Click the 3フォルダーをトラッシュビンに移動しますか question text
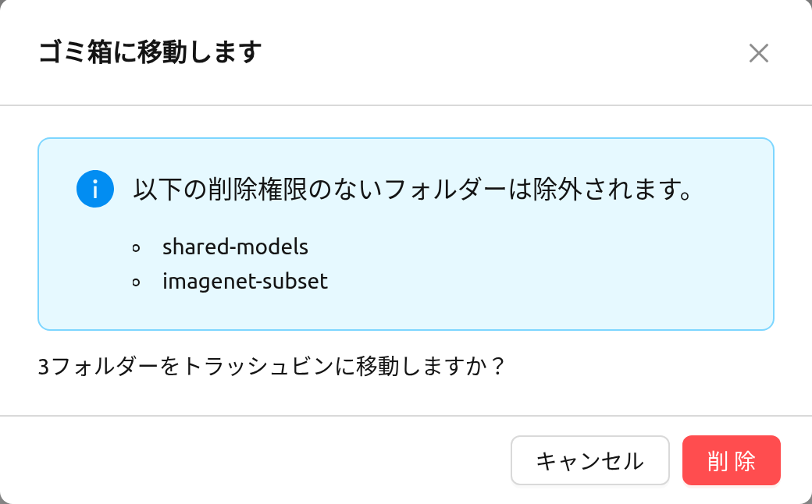Screen dimensions: 812x504 [x=272, y=367]
